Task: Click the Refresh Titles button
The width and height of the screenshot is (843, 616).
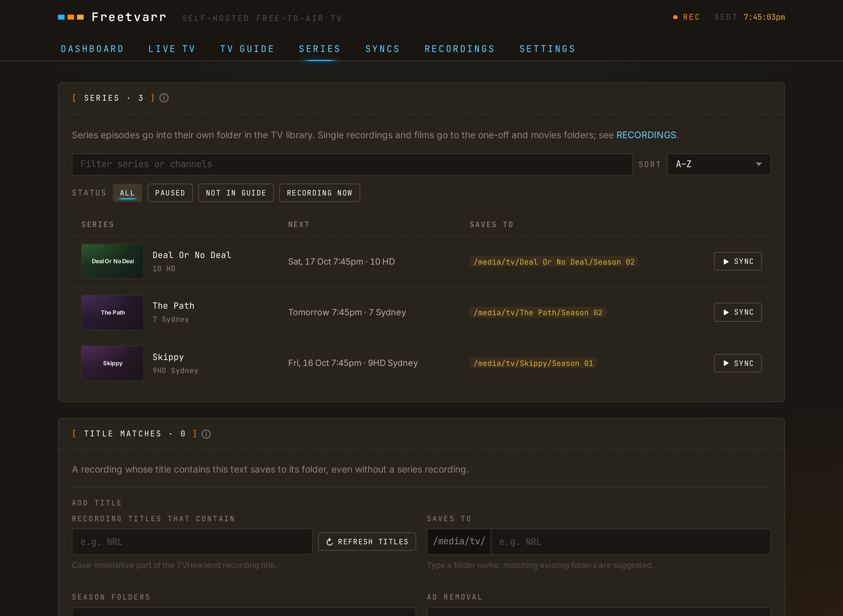Action: coord(367,541)
